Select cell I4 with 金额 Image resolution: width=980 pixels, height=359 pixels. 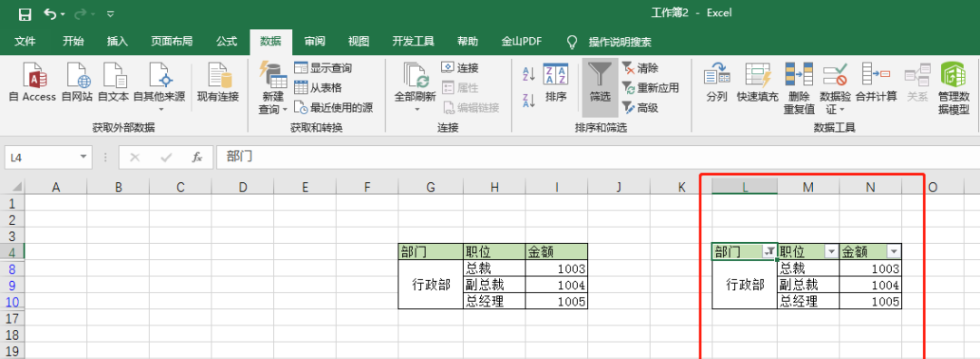pos(557,252)
